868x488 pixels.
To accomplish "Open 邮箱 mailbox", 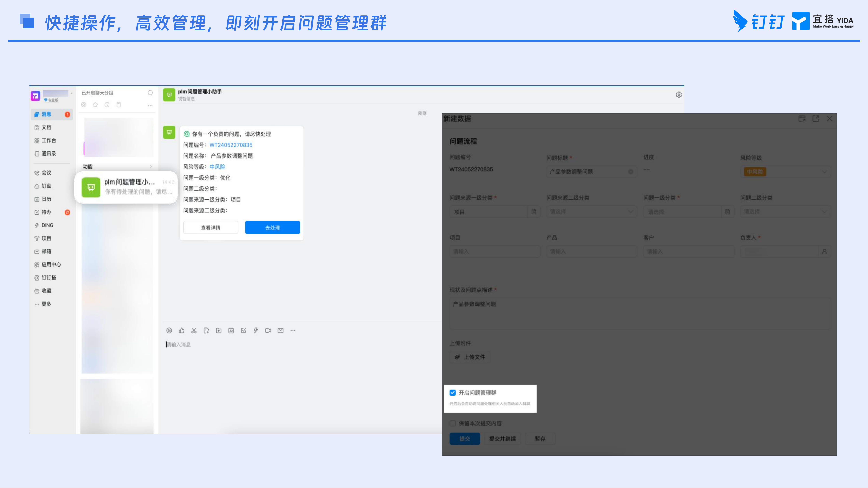I will tap(43, 252).
